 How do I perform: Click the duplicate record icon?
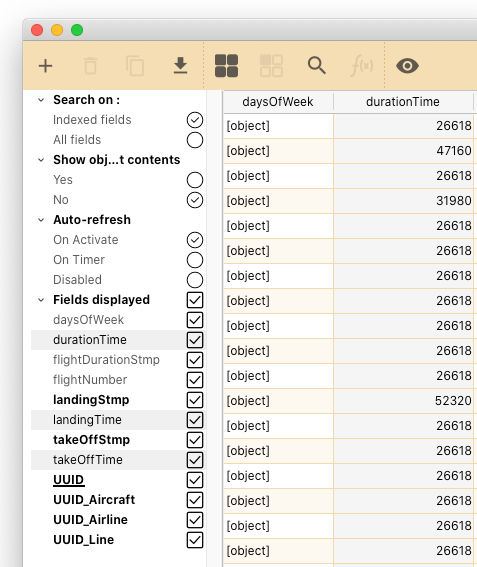click(x=135, y=66)
